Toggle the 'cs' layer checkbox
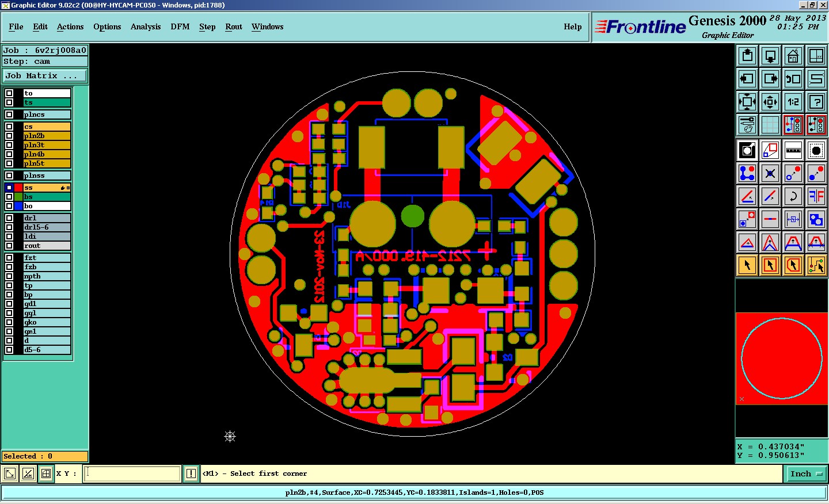This screenshot has height=504, width=829. pos(9,127)
